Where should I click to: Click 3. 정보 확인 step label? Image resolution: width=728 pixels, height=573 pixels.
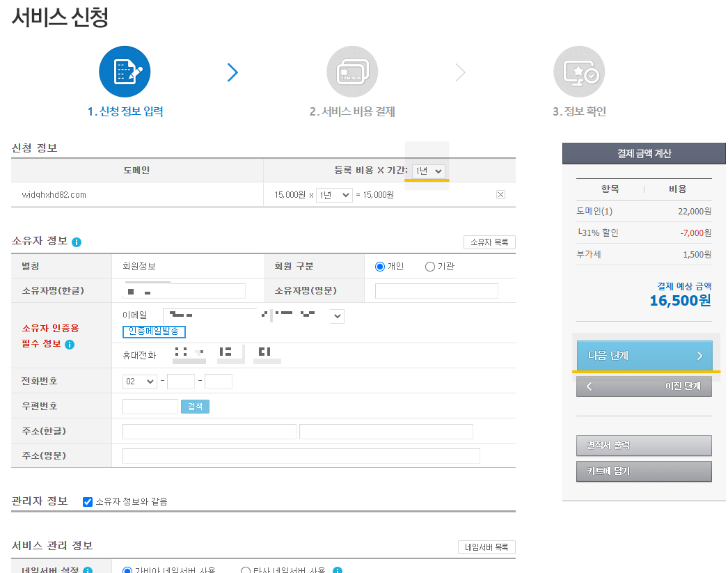click(579, 111)
